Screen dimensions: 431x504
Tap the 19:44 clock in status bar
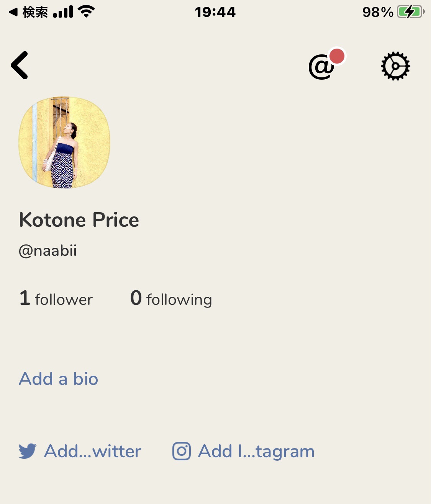215,12
